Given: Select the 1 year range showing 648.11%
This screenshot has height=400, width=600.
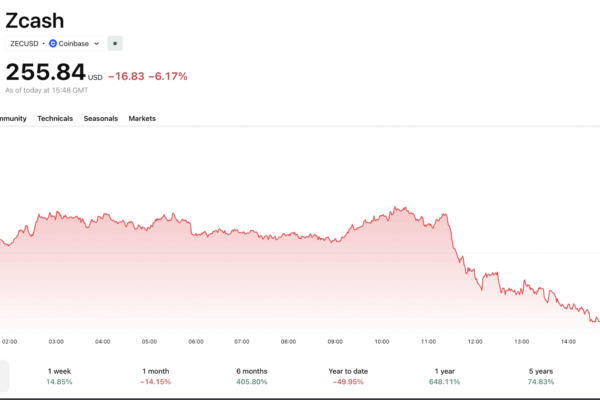Looking at the screenshot, I should pos(443,376).
